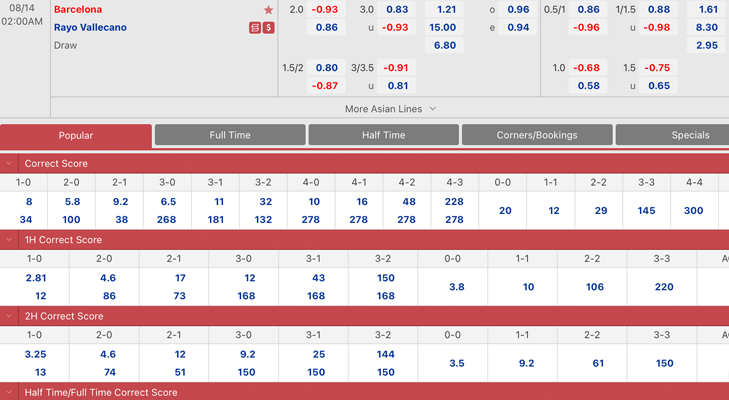729x400 pixels.
Task: Collapse the 2H Correct Score section chevron
Action: (9, 316)
